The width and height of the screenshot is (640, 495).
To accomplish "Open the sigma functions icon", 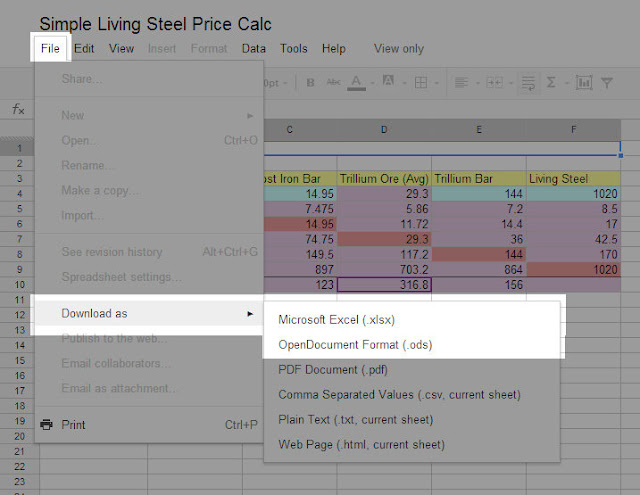I will (x=551, y=82).
